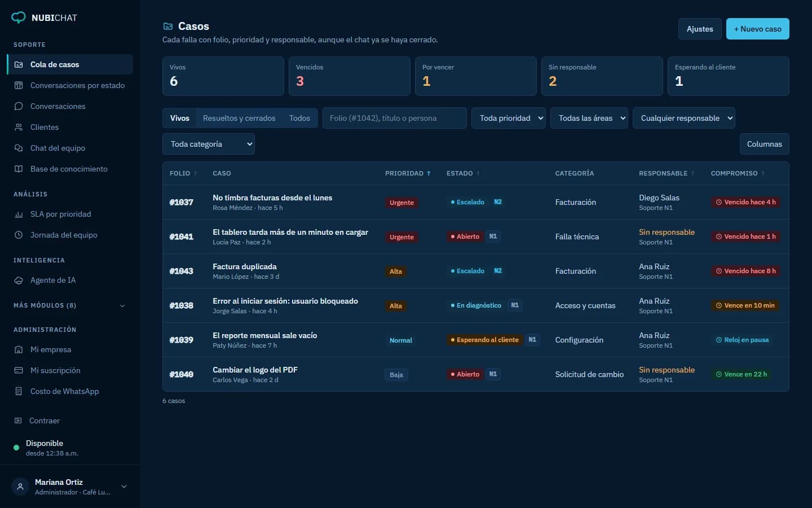Open SLA por prioridad chart icon
The image size is (812, 508).
19,214
